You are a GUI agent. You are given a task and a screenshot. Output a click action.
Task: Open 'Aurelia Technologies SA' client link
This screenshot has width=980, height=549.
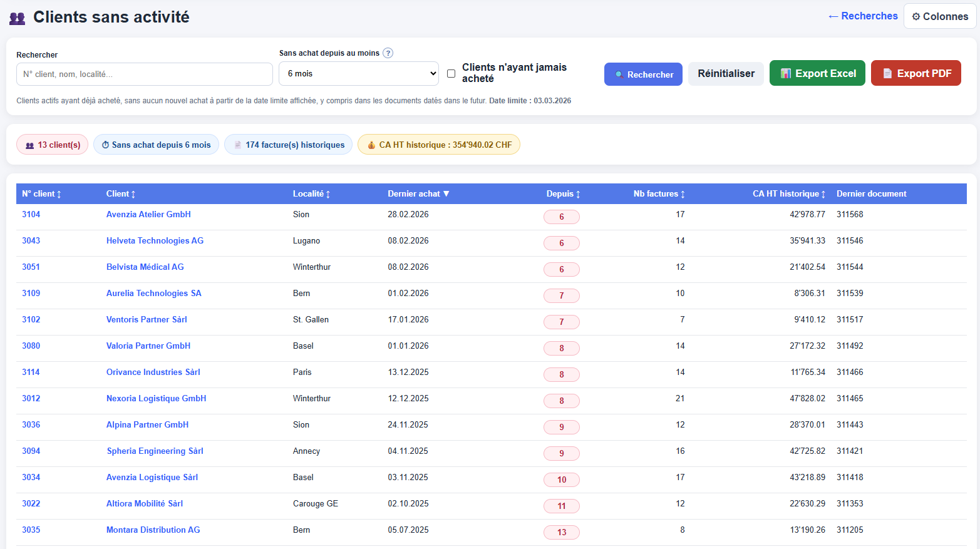154,293
